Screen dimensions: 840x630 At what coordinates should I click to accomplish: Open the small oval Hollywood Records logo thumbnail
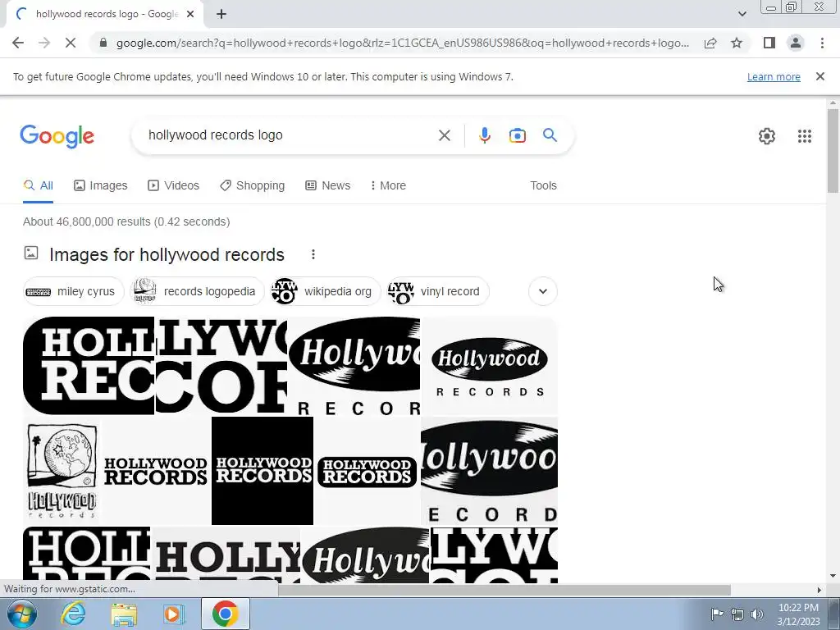(489, 366)
